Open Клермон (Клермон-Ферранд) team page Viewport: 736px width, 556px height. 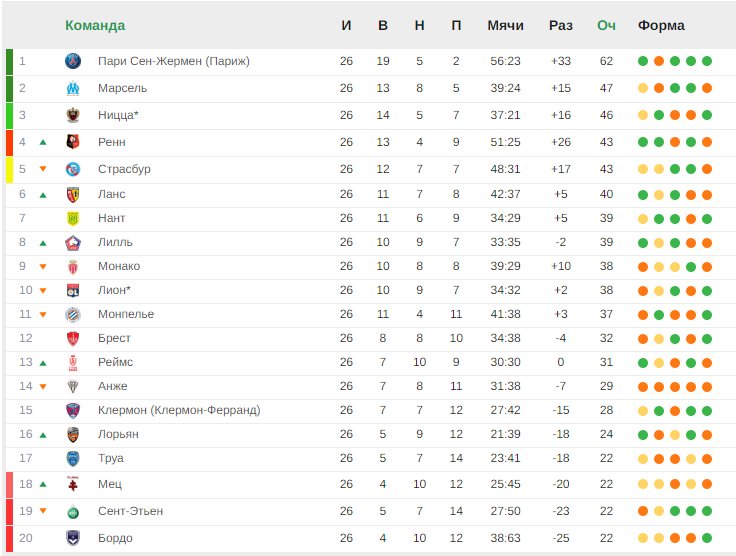[x=179, y=410]
